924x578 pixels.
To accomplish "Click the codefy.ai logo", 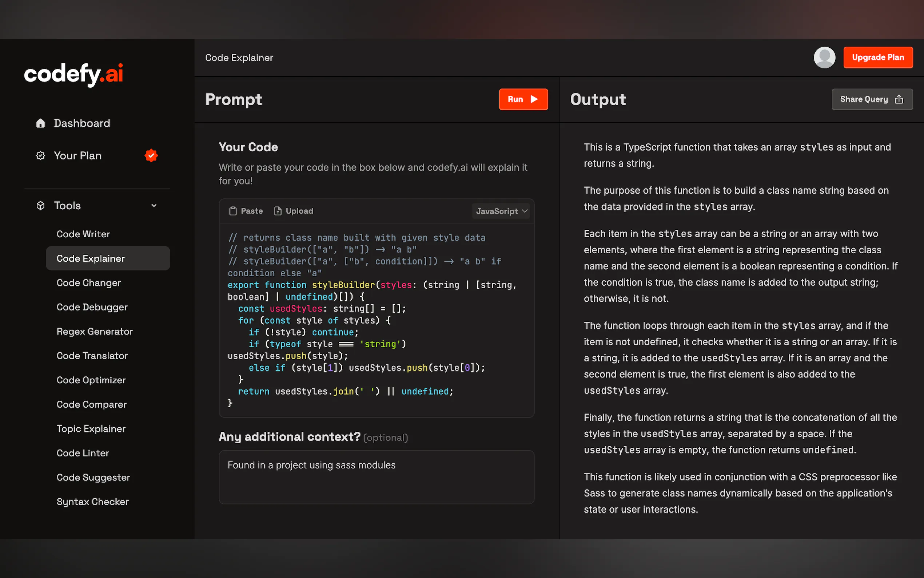I will tap(73, 74).
